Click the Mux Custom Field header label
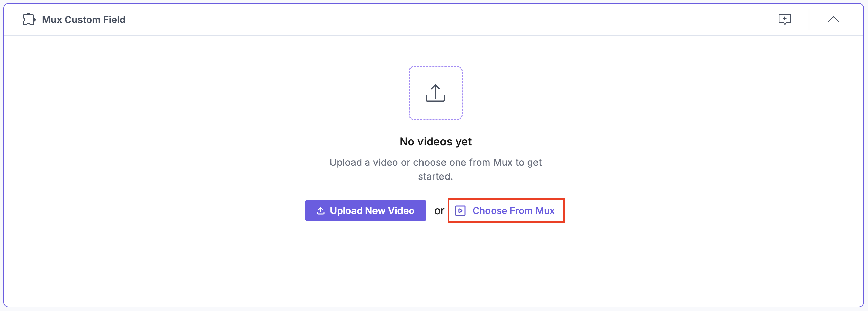Image resolution: width=868 pixels, height=311 pixels. (84, 19)
